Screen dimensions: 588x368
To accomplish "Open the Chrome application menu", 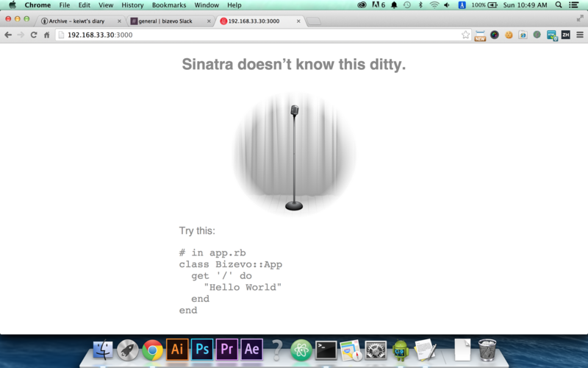I will 37,5.
